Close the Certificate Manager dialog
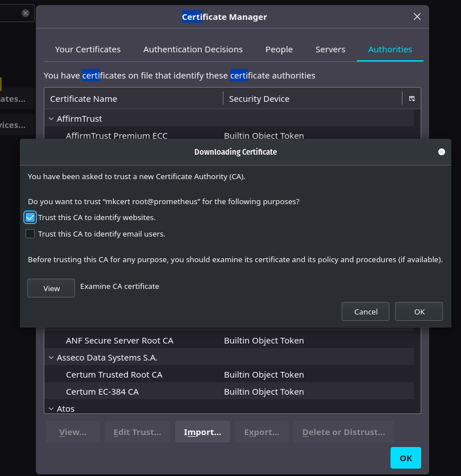 [417, 16]
